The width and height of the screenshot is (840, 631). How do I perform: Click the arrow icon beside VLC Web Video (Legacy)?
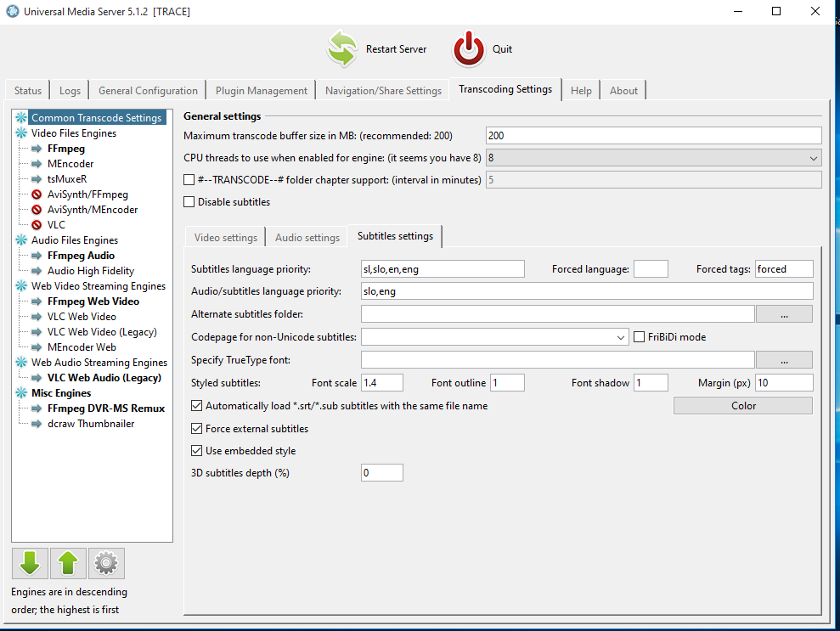(x=37, y=332)
